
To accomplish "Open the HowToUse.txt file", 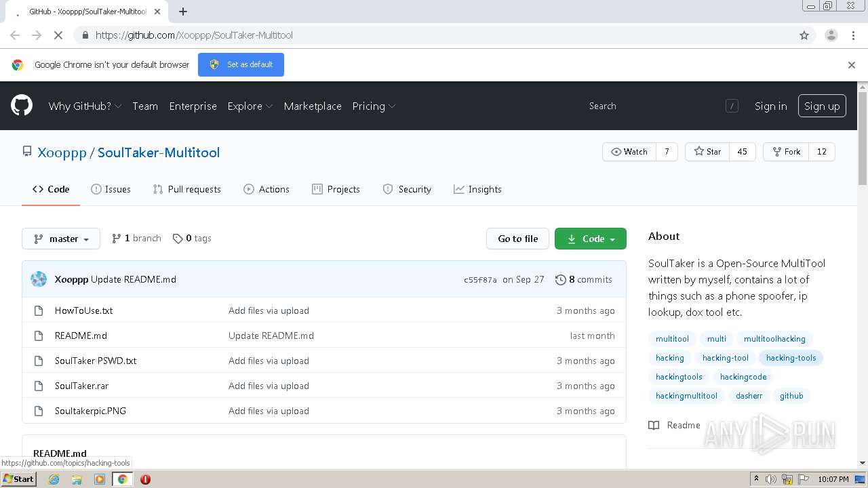I will [x=83, y=310].
